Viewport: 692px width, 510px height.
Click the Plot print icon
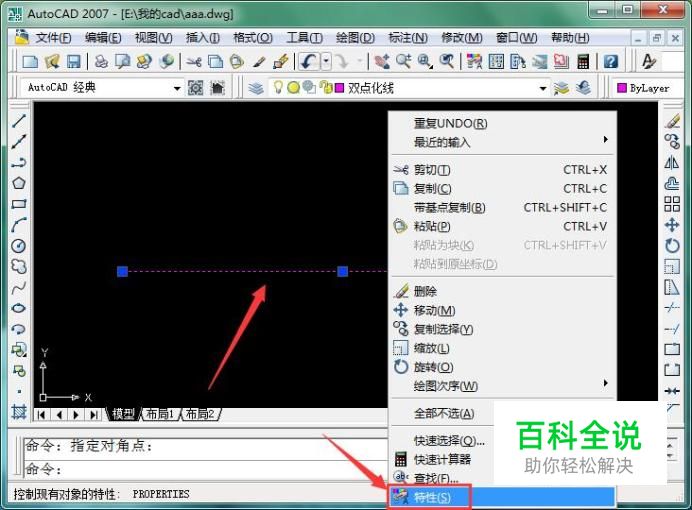coord(102,61)
